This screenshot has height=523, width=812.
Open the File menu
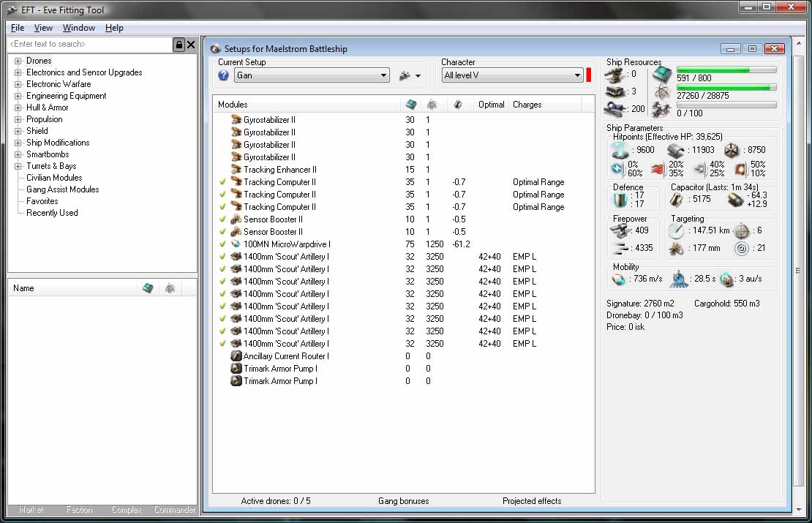click(x=18, y=28)
